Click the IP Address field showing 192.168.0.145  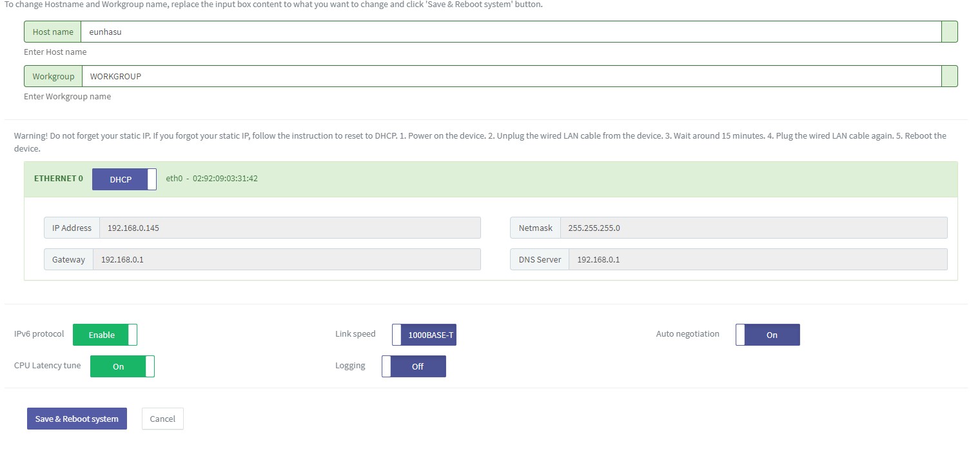click(289, 228)
